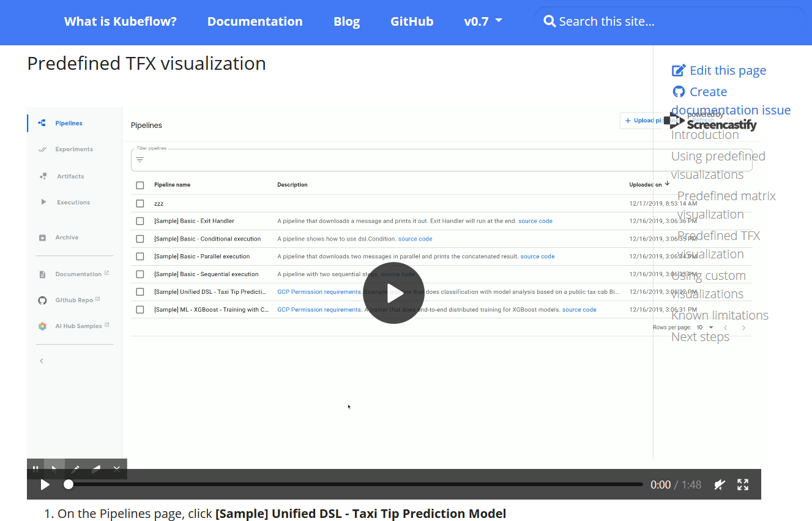Go to the Blog page

[346, 21]
